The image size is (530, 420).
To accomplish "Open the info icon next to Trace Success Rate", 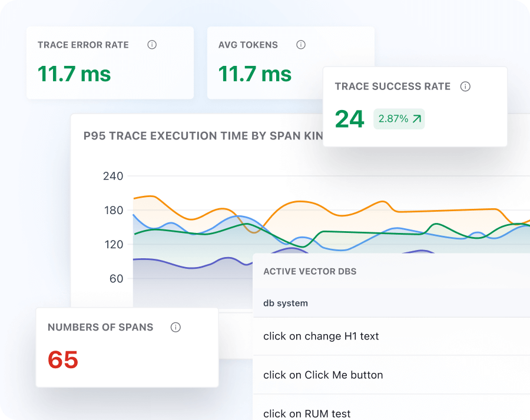I will (465, 86).
